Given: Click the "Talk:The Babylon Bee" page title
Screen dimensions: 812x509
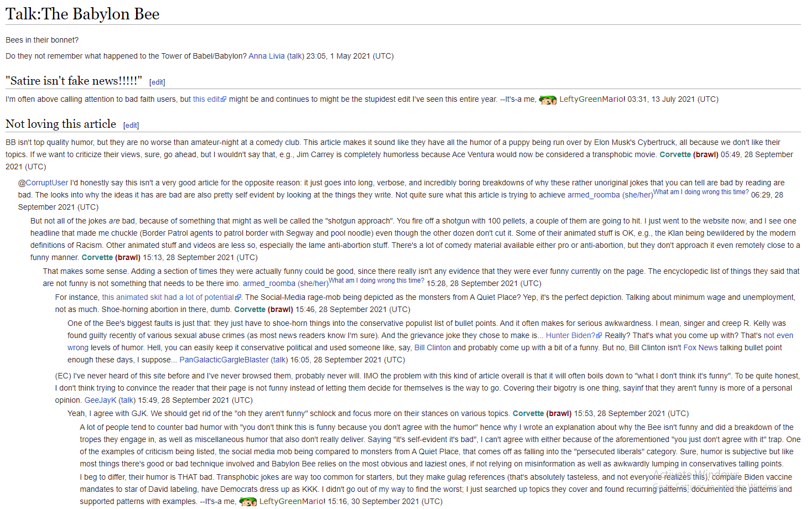Looking at the screenshot, I should (82, 14).
